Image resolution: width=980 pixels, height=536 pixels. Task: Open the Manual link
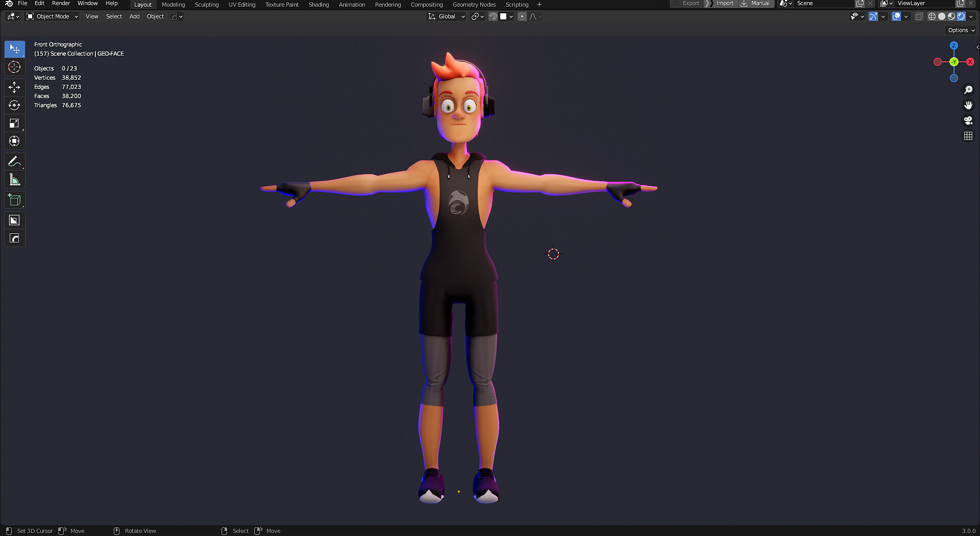[760, 3]
